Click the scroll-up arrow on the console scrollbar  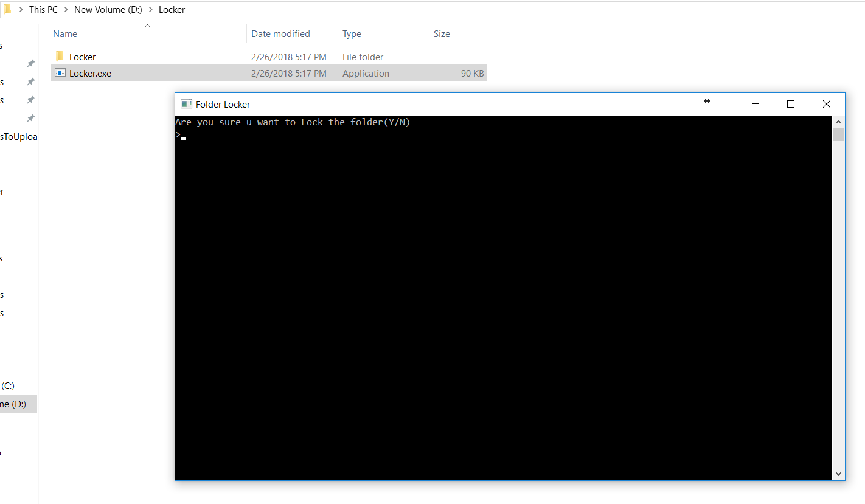click(838, 120)
